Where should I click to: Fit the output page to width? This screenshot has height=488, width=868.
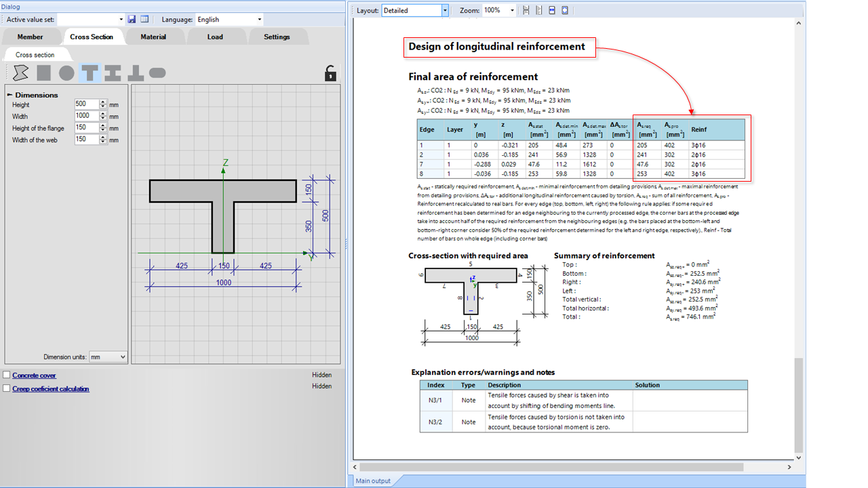(x=552, y=11)
